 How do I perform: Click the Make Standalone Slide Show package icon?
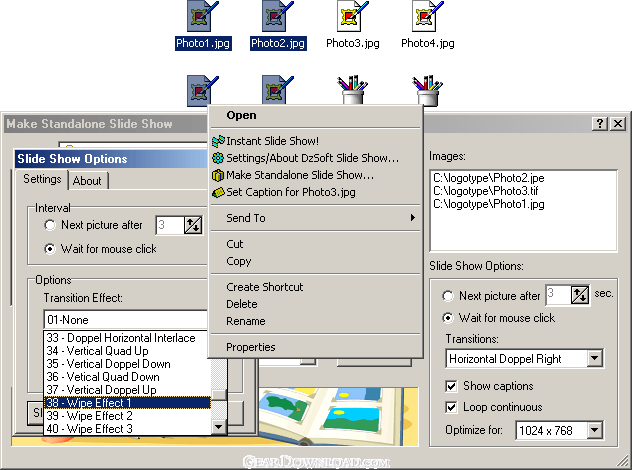click(x=218, y=175)
